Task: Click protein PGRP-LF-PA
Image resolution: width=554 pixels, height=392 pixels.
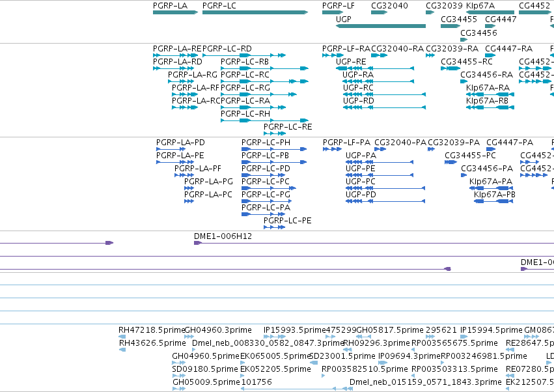Action: (x=333, y=149)
